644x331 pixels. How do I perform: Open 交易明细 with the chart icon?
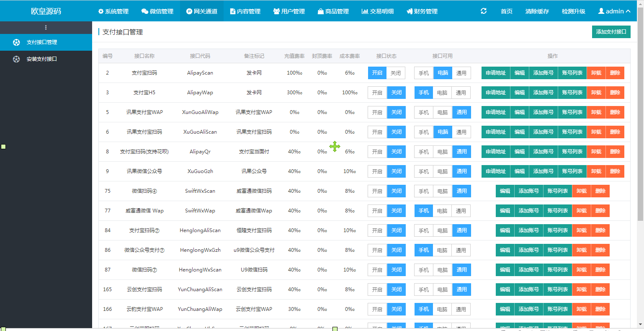377,11
